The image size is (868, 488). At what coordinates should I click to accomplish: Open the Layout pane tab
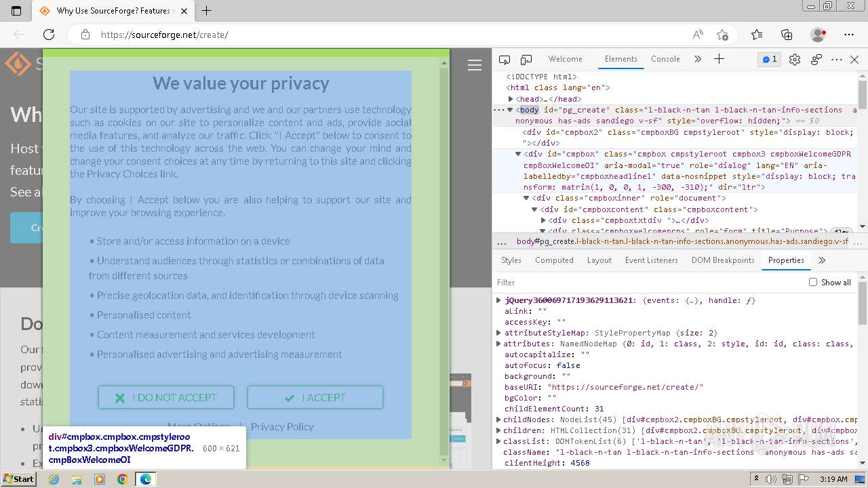point(599,260)
